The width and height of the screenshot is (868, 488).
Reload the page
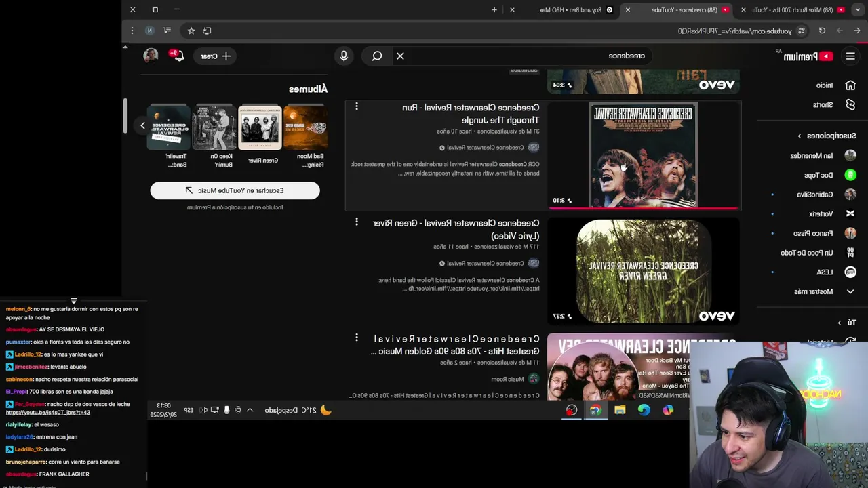[823, 30]
